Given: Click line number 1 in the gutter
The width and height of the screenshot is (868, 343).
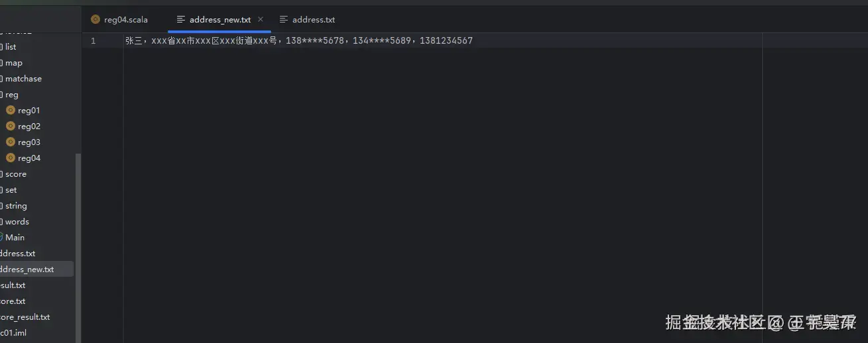Looking at the screenshot, I should (93, 41).
